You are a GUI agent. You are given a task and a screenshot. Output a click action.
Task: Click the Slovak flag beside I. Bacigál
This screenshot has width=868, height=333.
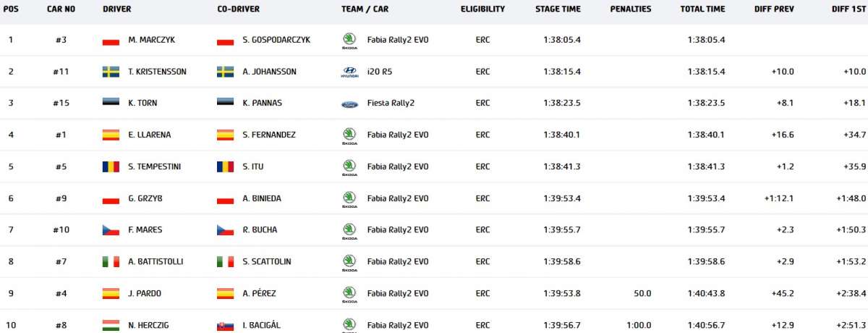coord(225,324)
